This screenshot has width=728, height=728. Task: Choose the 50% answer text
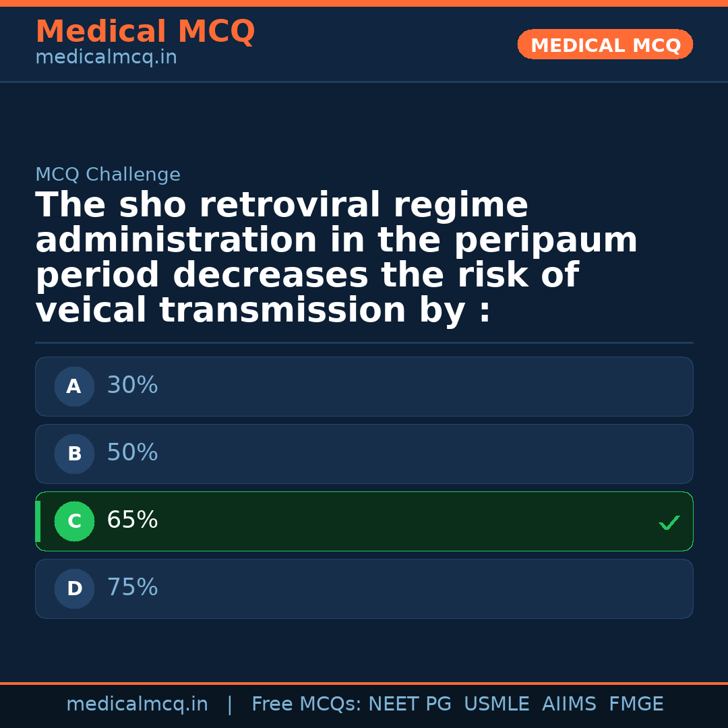click(132, 453)
